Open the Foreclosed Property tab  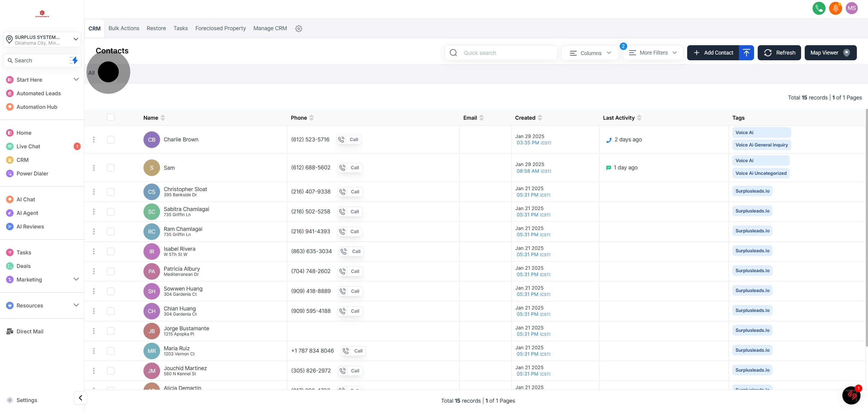[220, 28]
